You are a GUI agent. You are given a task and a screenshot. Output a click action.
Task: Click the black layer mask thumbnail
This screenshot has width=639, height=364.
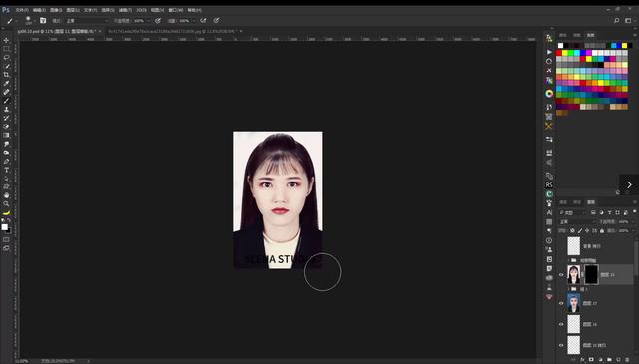(x=591, y=275)
